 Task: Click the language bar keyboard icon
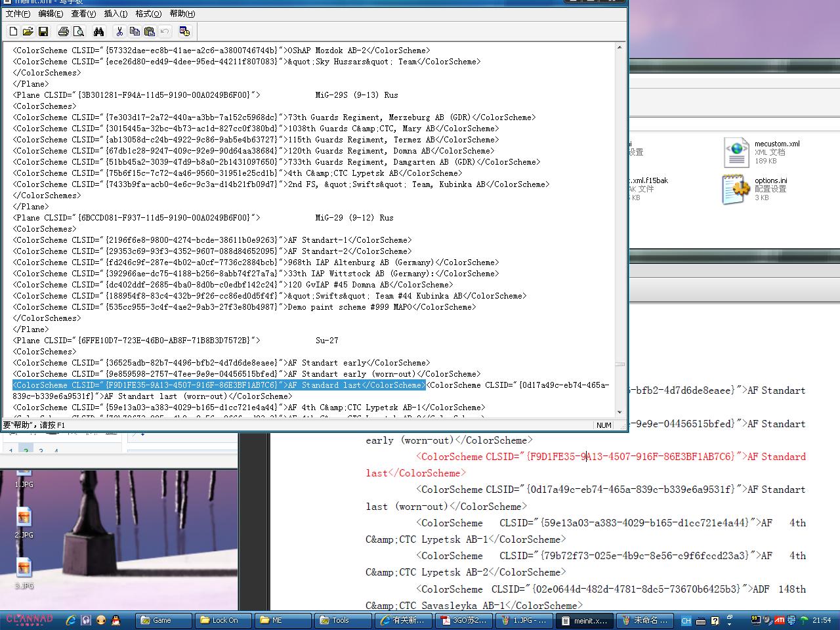[x=701, y=621]
